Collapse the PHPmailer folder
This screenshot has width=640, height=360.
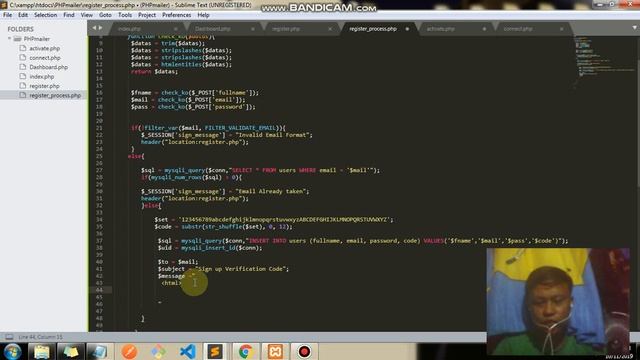click(x=9, y=39)
